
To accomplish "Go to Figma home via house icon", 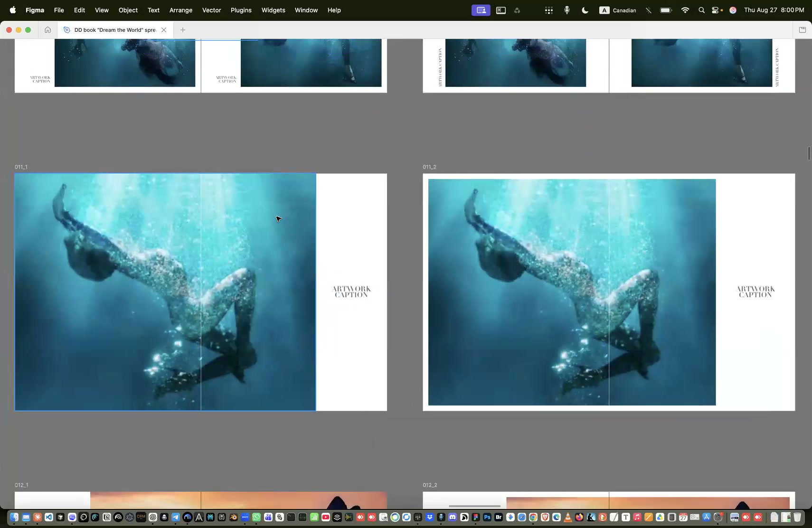I will (x=47, y=30).
